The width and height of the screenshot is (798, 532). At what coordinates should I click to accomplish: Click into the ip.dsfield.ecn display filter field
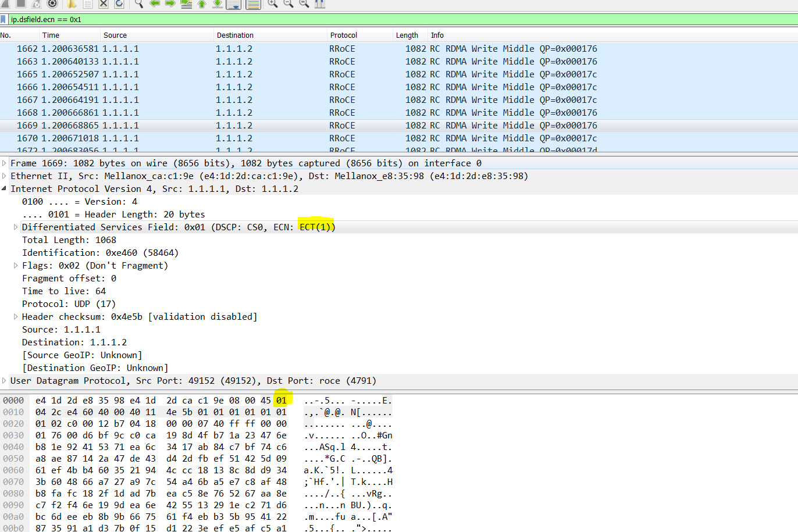[x=349, y=19]
